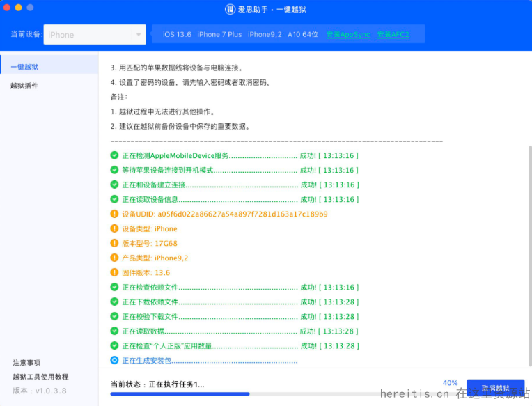Select the 越狱插件 sidebar tab
This screenshot has width=532, height=406.
point(24,86)
